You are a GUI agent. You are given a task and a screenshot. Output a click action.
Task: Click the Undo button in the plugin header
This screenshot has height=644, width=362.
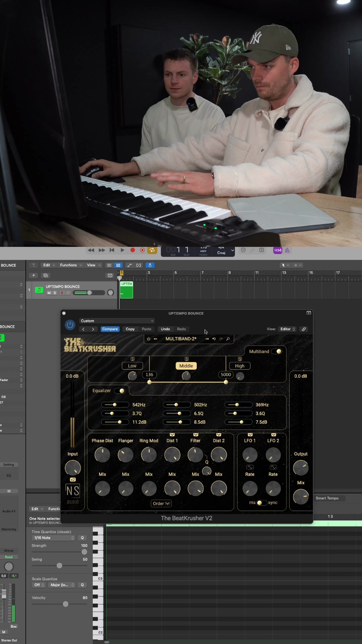click(x=165, y=329)
